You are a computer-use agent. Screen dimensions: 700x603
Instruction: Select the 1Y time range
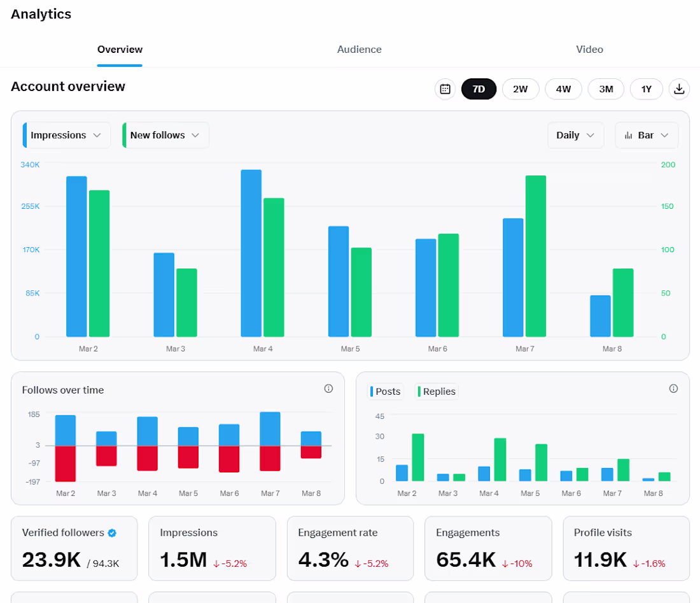(x=646, y=89)
